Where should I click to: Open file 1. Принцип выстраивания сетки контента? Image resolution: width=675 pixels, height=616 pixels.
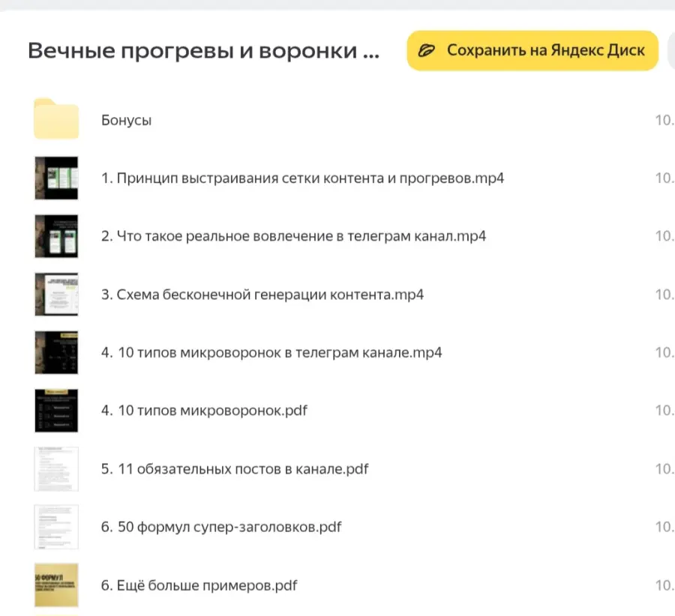[302, 178]
